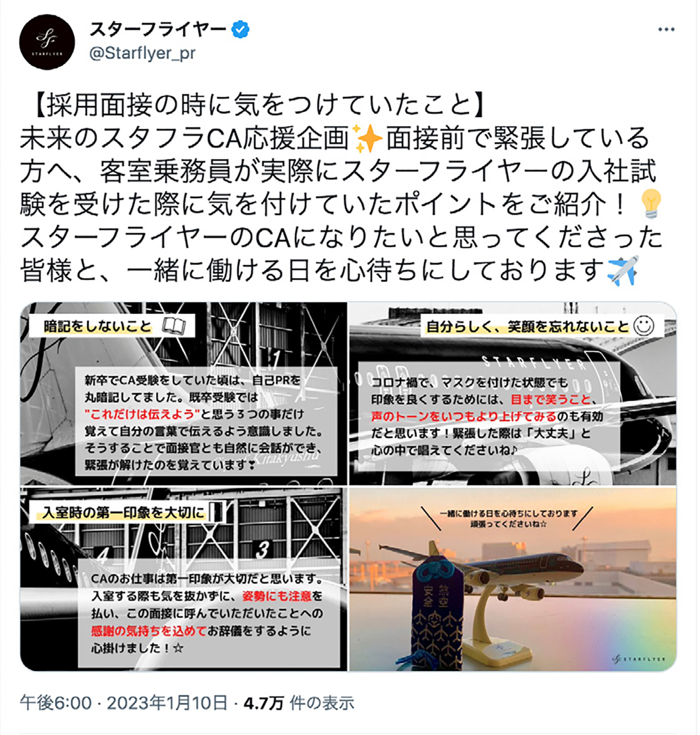Click the 【採用面接の時に気をつけていたこと】 heading
The height and width of the screenshot is (735, 700).
tap(255, 106)
